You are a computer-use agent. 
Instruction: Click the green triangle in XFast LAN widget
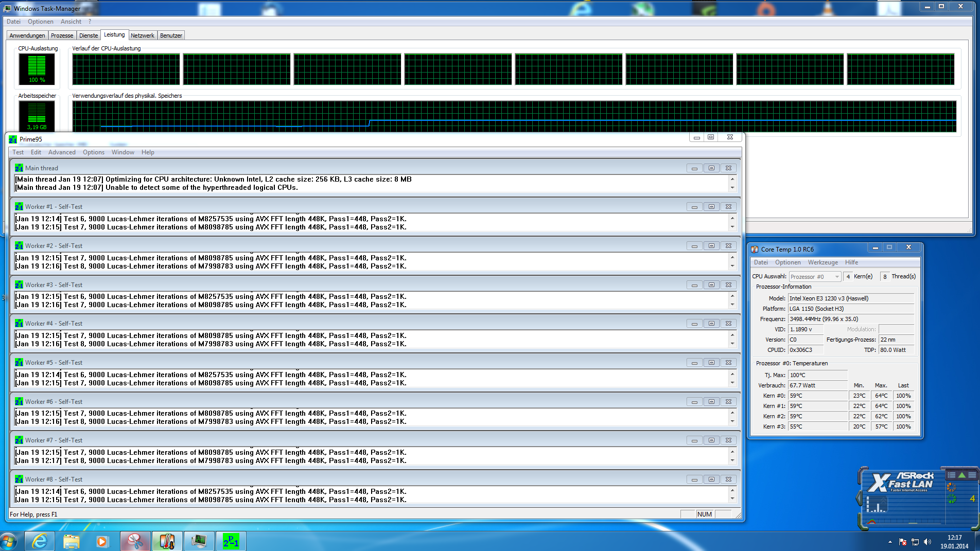coord(961,475)
